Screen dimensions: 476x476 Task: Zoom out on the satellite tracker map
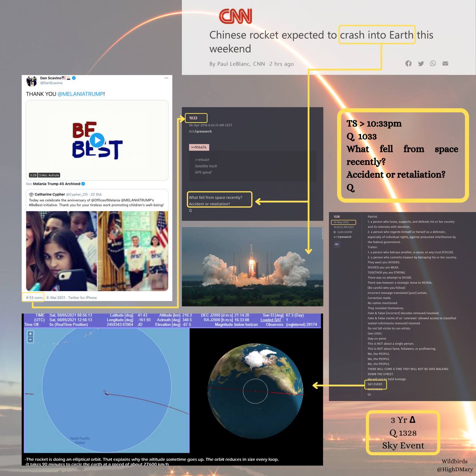[30, 340]
